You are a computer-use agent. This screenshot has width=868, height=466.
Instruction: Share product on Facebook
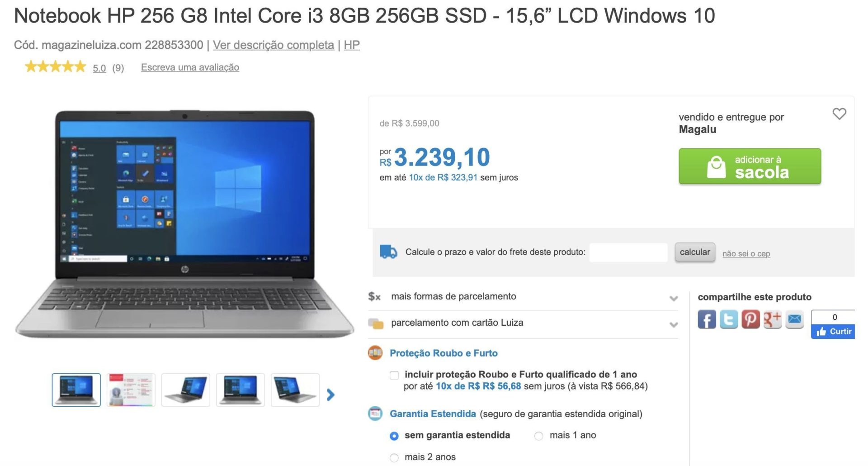click(707, 319)
